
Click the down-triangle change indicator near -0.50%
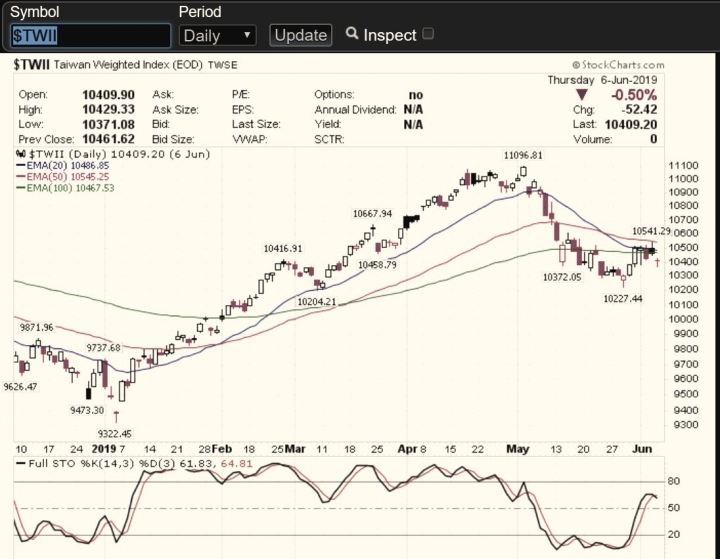(x=582, y=95)
